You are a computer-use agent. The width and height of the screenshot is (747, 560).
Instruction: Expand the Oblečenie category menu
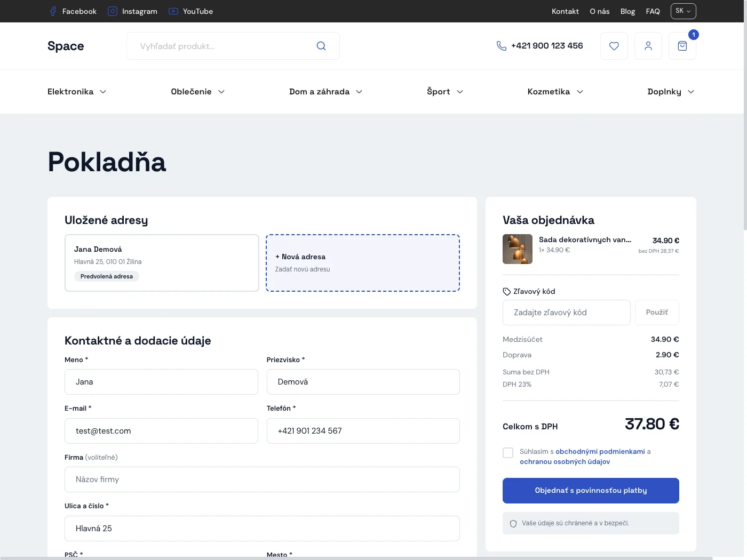pos(198,92)
